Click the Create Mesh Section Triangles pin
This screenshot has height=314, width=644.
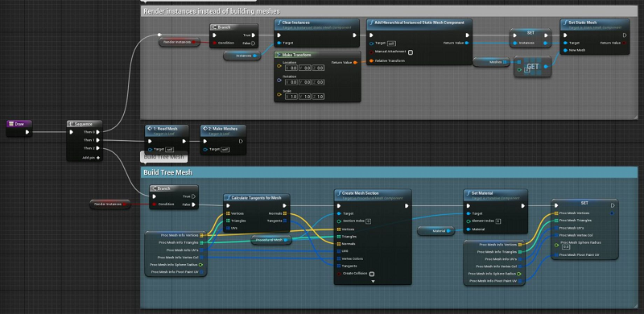pos(339,237)
